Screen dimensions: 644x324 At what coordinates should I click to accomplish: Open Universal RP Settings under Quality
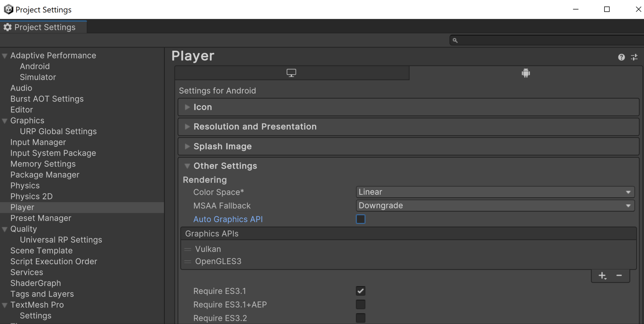point(61,239)
